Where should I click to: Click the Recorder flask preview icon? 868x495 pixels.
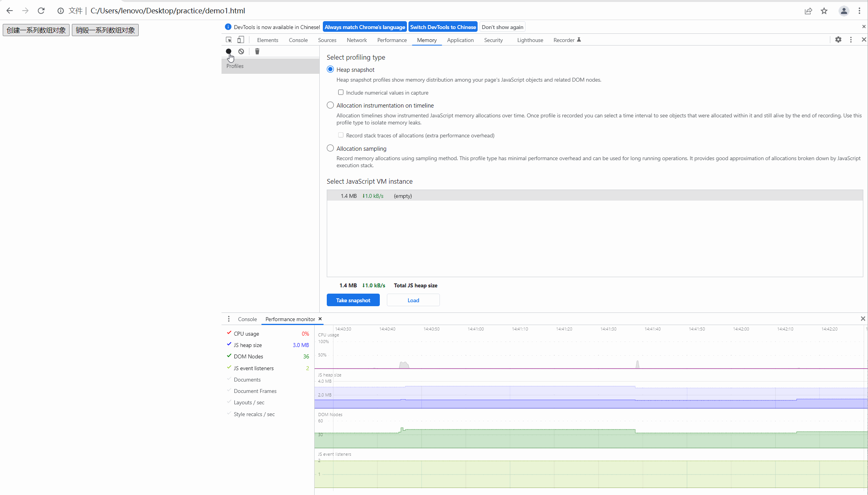coord(579,40)
